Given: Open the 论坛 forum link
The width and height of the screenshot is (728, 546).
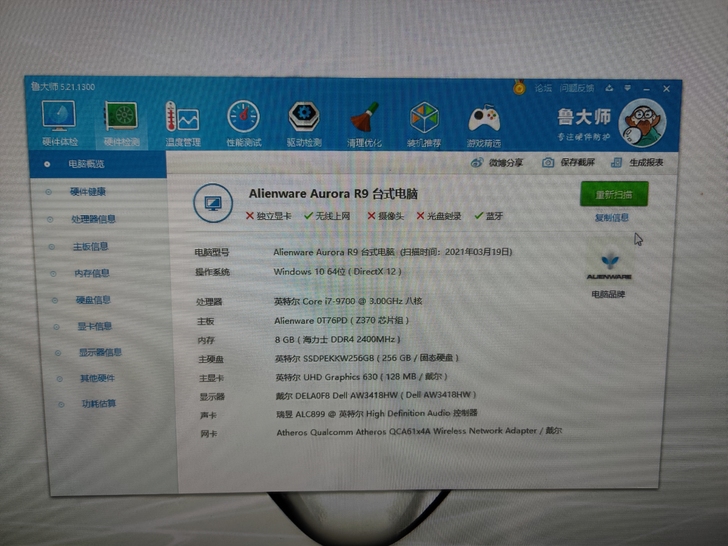Looking at the screenshot, I should click(x=543, y=88).
